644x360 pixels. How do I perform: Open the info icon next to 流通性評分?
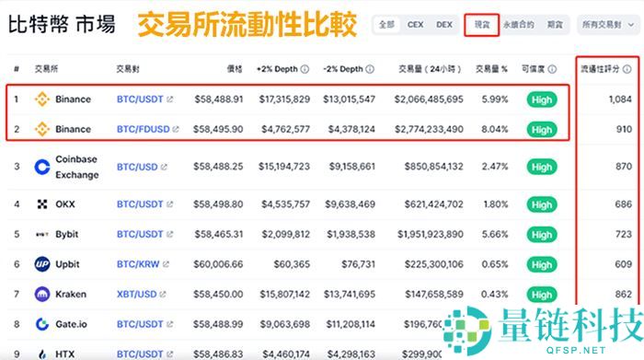tap(627, 69)
